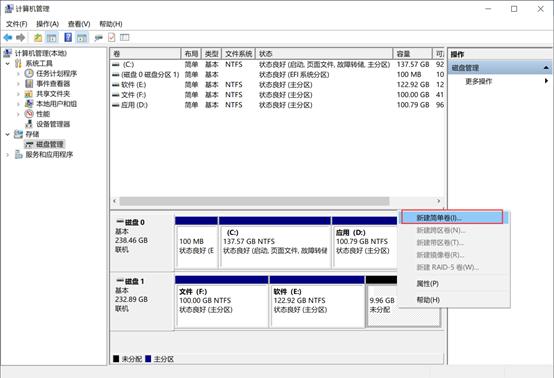Click the drive icon beside (C:) volume row

[116, 65]
